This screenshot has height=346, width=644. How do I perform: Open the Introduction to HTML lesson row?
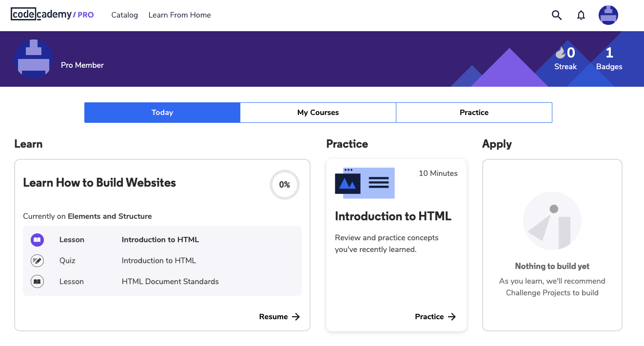point(162,240)
